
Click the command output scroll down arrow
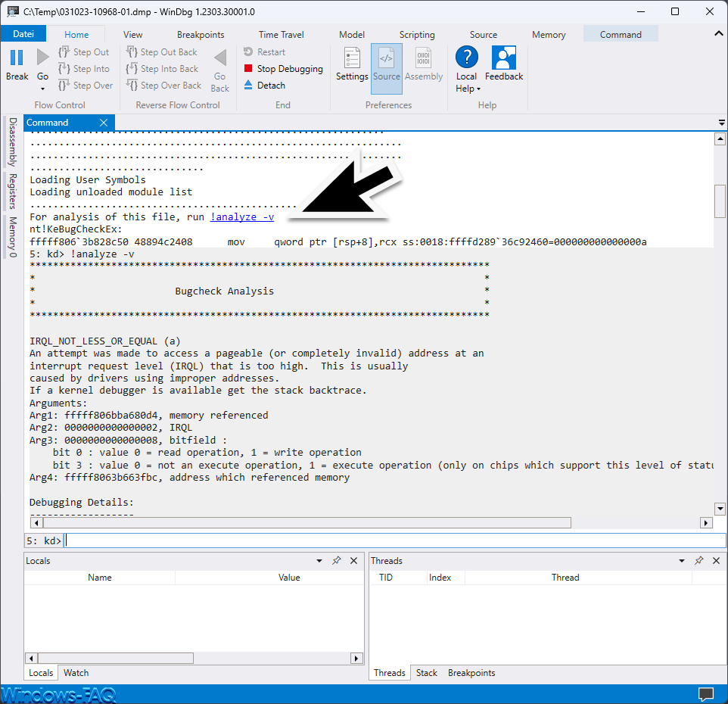(x=720, y=509)
